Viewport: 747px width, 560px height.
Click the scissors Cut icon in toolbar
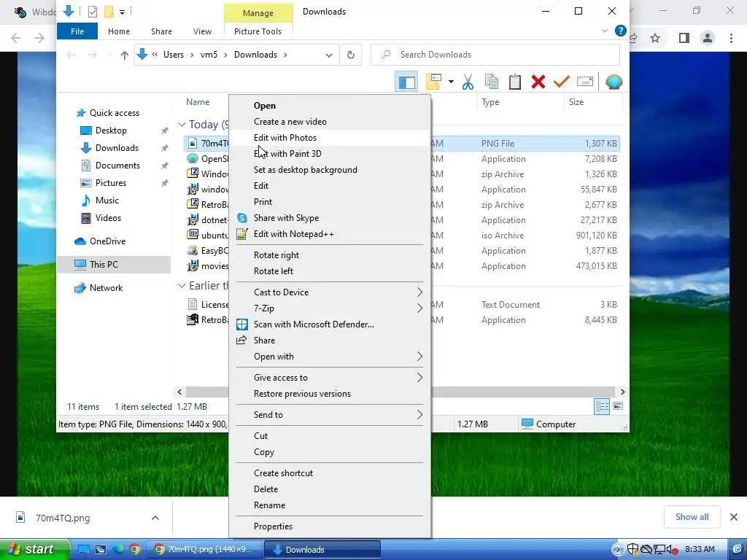coord(468,82)
